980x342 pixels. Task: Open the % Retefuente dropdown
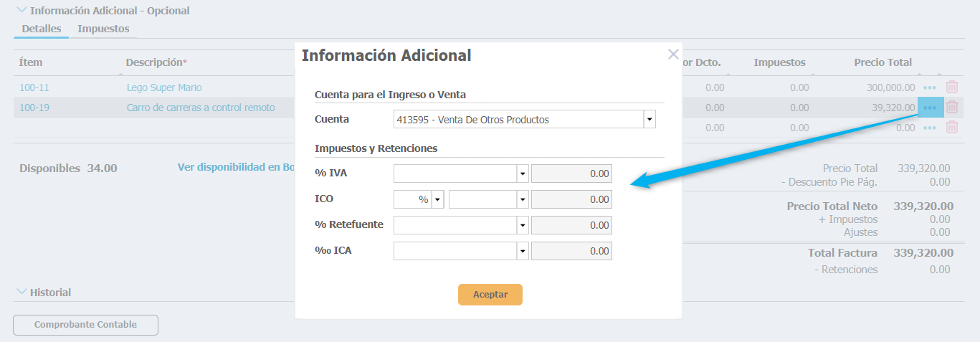(523, 226)
